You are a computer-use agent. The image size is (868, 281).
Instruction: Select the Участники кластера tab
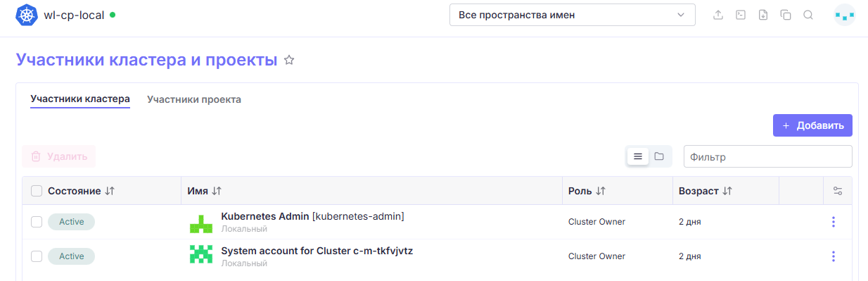click(x=80, y=99)
